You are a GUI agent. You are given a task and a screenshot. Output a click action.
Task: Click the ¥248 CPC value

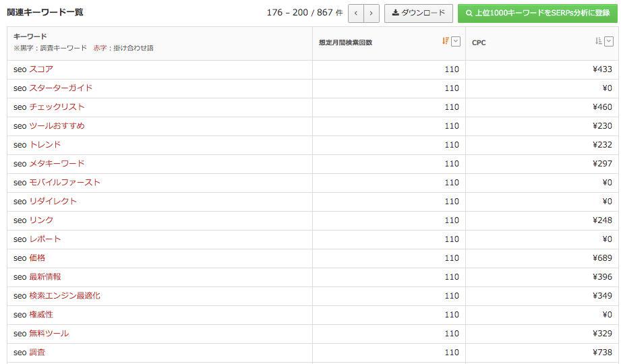(602, 220)
